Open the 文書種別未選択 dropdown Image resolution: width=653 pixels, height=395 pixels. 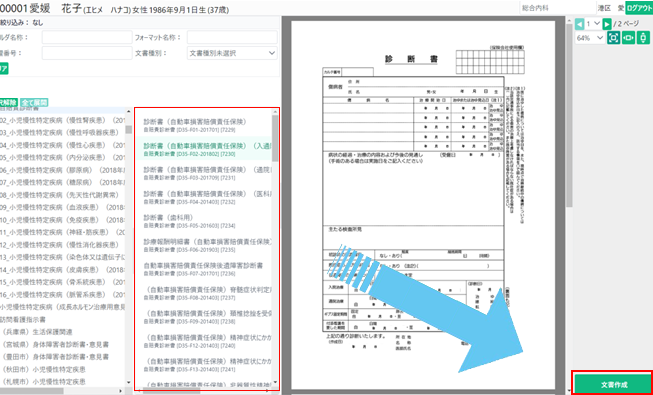(x=232, y=53)
